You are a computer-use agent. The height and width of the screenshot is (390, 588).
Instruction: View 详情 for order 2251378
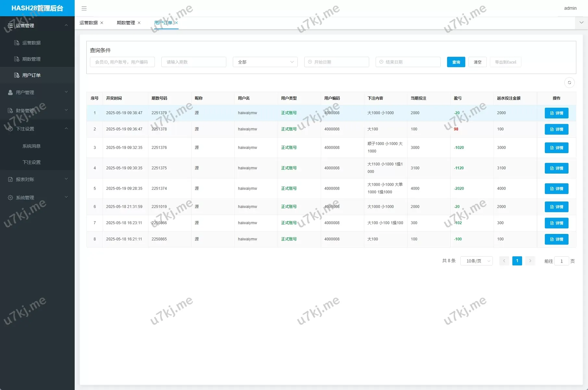(x=556, y=129)
